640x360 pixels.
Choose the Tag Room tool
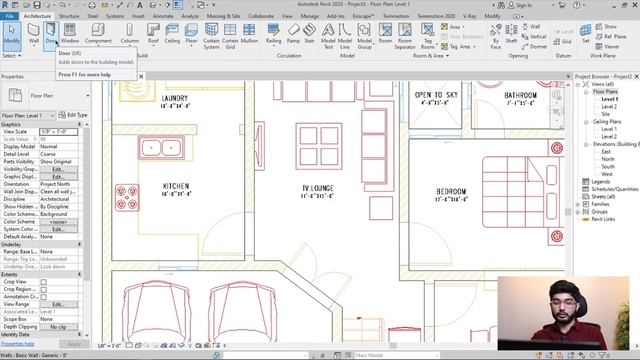pyautogui.click(x=427, y=36)
